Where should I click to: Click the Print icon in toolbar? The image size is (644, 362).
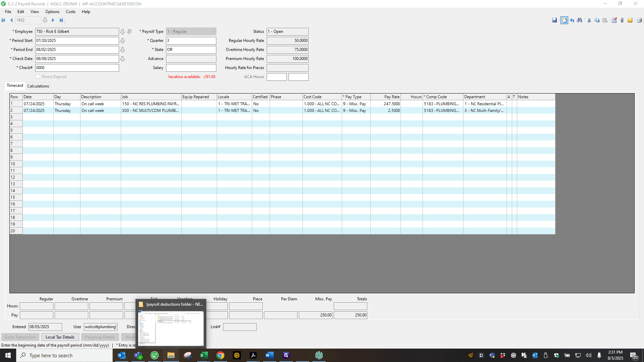[x=639, y=20]
